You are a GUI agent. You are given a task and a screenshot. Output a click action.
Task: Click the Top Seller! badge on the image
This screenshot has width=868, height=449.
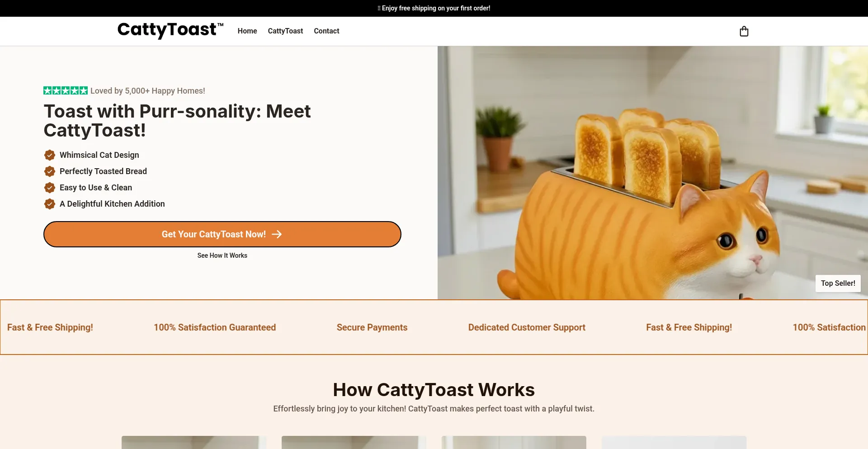838,283
